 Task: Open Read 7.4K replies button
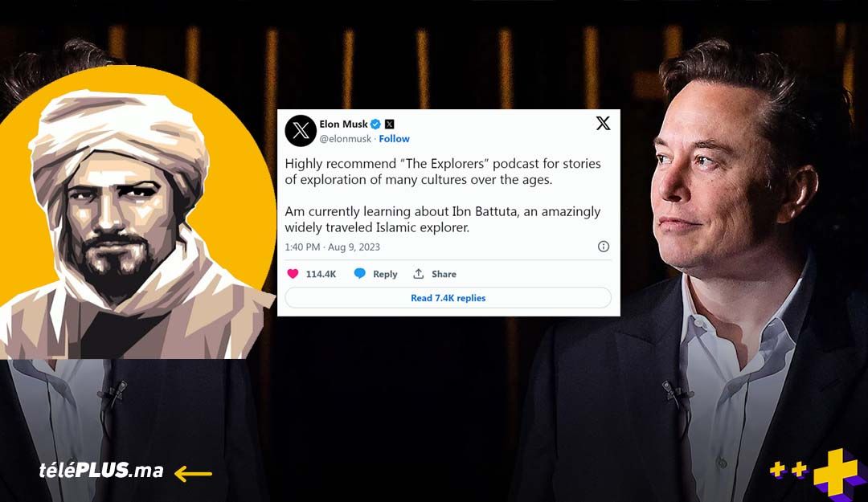tap(448, 298)
